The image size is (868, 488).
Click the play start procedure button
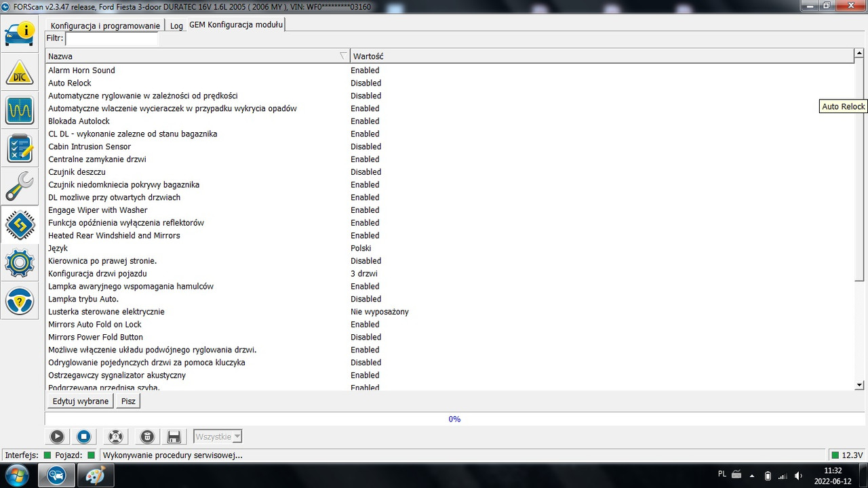tap(57, 437)
